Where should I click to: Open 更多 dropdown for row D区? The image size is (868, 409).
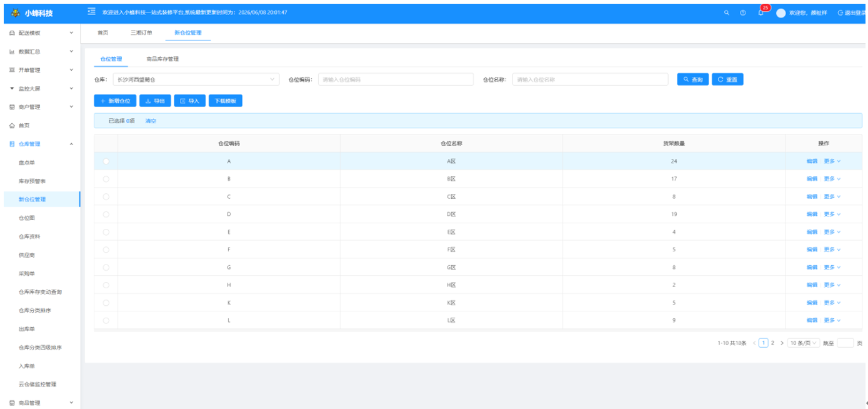pyautogui.click(x=832, y=215)
